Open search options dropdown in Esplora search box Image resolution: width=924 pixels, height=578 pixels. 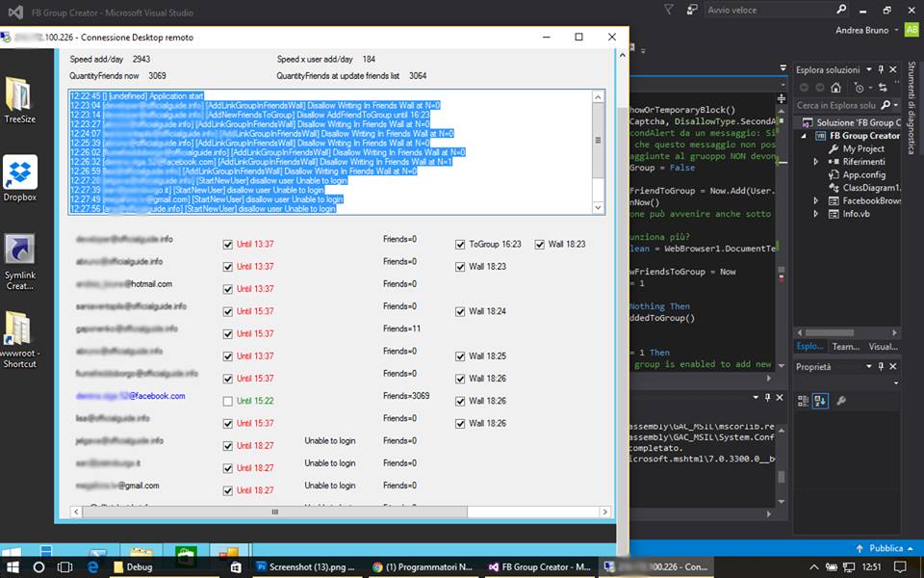[x=895, y=105]
